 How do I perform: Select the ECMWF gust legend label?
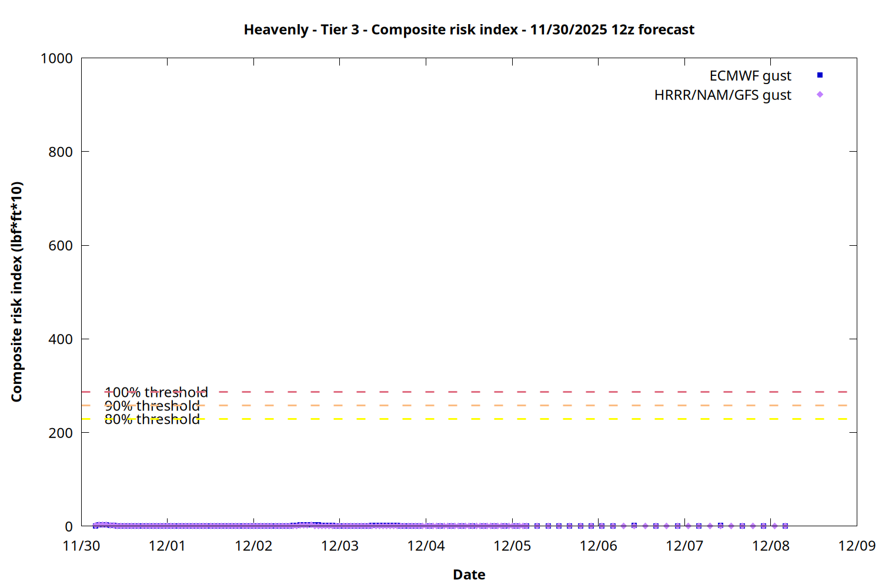[750, 76]
